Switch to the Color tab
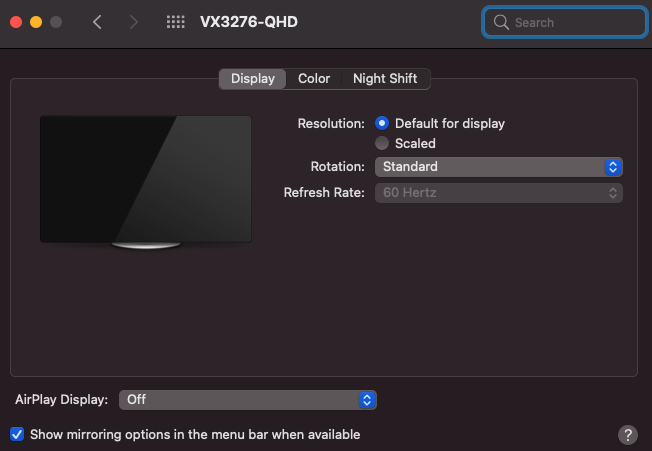 coord(314,79)
